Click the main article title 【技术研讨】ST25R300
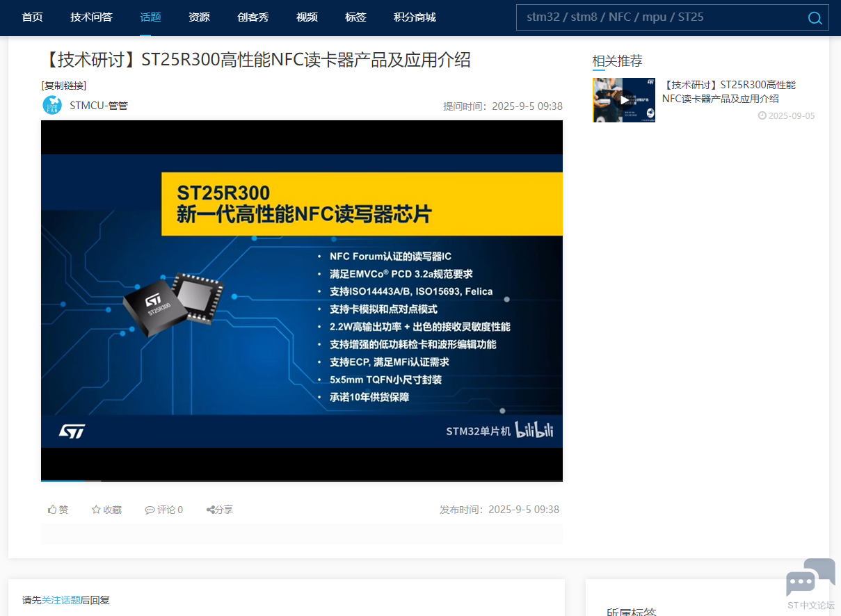The height and width of the screenshot is (616, 841). [256, 60]
